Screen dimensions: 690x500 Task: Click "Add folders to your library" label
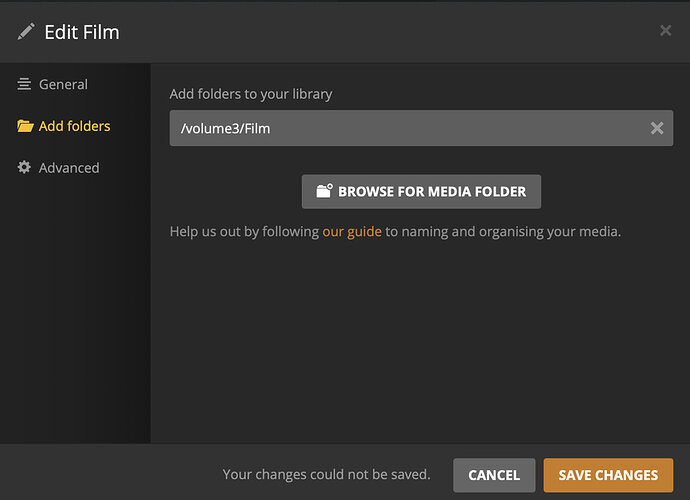pos(251,94)
